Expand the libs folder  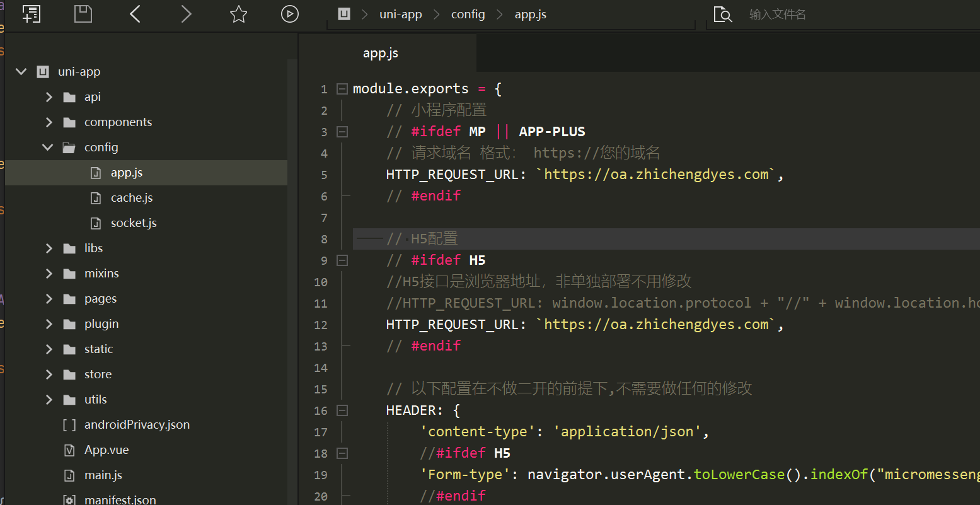coord(49,248)
